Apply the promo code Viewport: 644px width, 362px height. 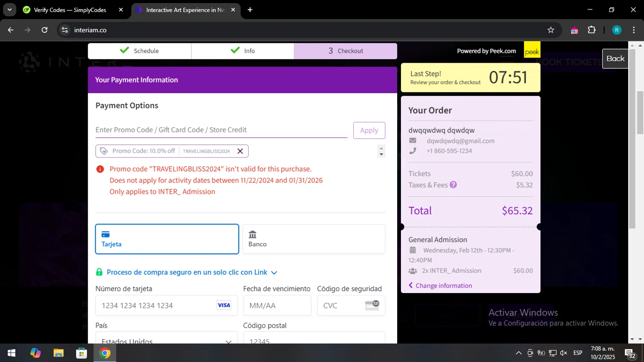(369, 130)
